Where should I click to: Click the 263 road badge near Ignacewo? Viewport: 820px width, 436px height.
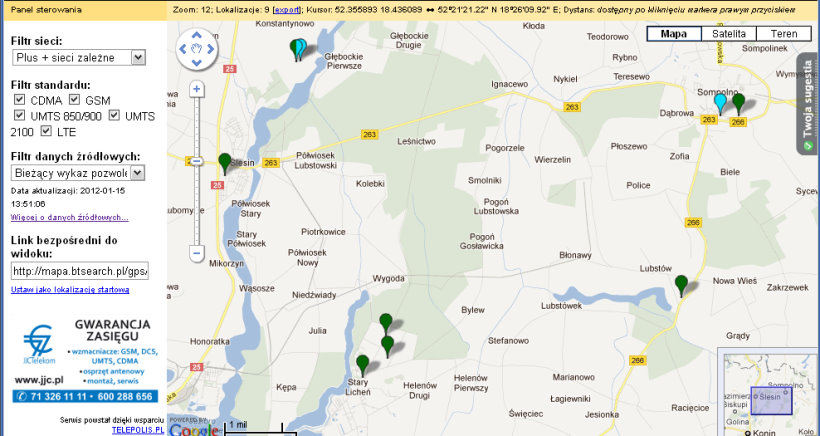572,107
